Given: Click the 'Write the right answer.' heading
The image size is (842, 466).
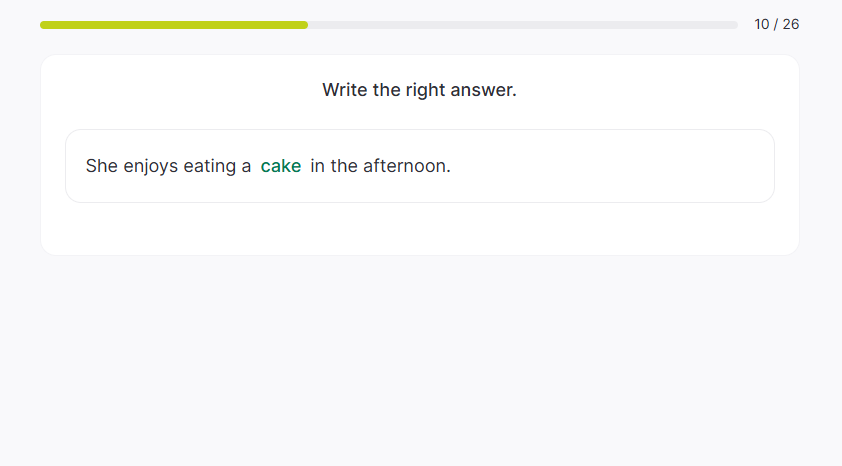Looking at the screenshot, I should [x=419, y=90].
